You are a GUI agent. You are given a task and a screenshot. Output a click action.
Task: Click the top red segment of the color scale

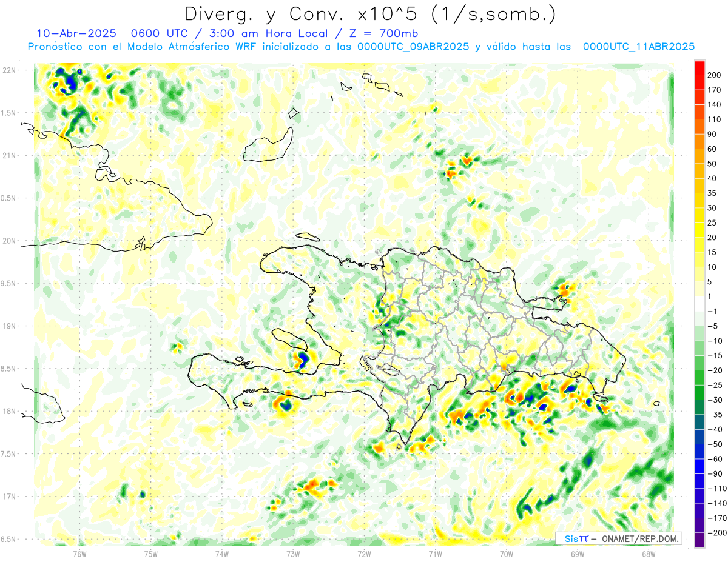699,67
